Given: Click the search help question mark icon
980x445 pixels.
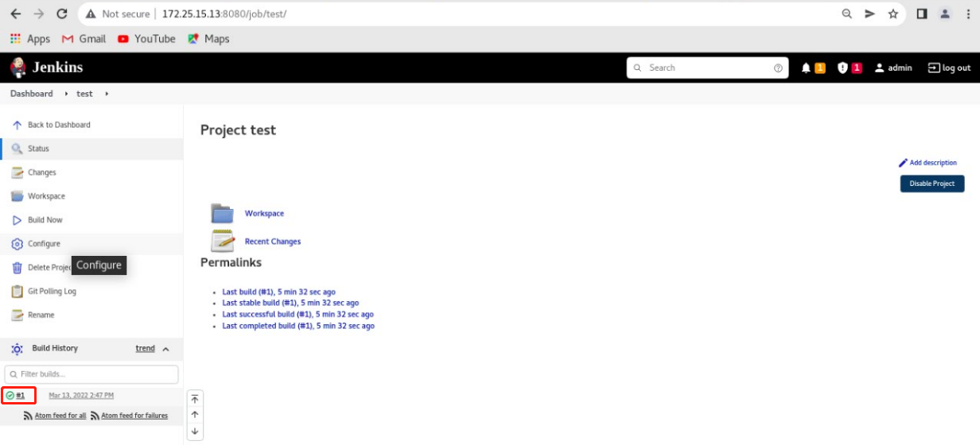Looking at the screenshot, I should [778, 68].
